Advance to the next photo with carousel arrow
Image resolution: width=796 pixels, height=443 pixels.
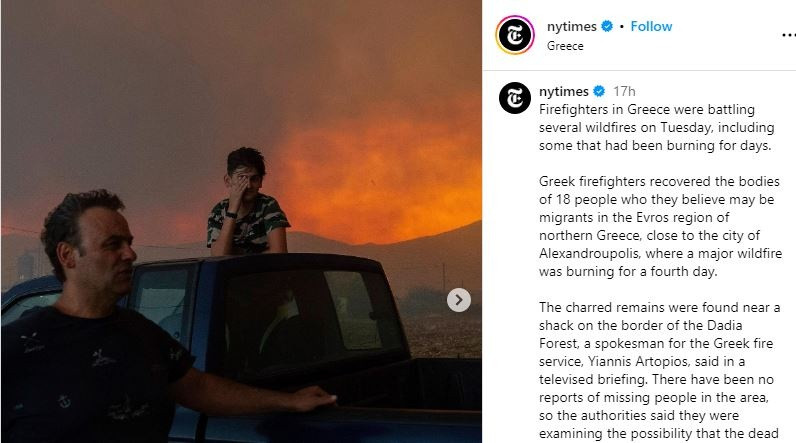[458, 300]
